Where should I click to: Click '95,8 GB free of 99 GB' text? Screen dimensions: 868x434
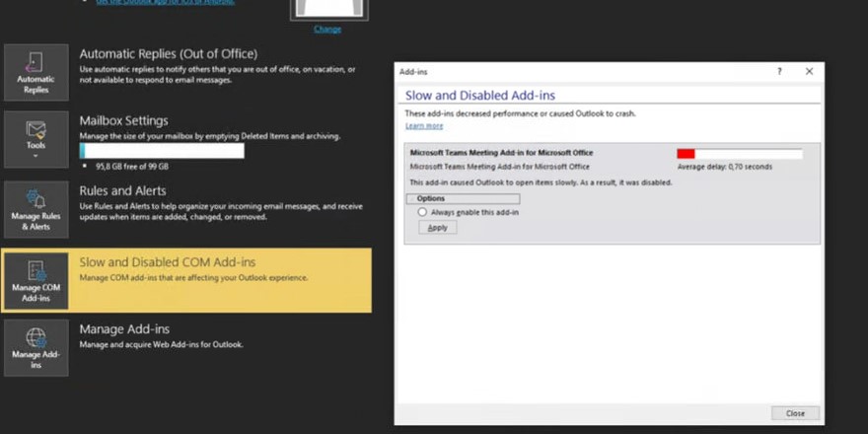tap(132, 166)
